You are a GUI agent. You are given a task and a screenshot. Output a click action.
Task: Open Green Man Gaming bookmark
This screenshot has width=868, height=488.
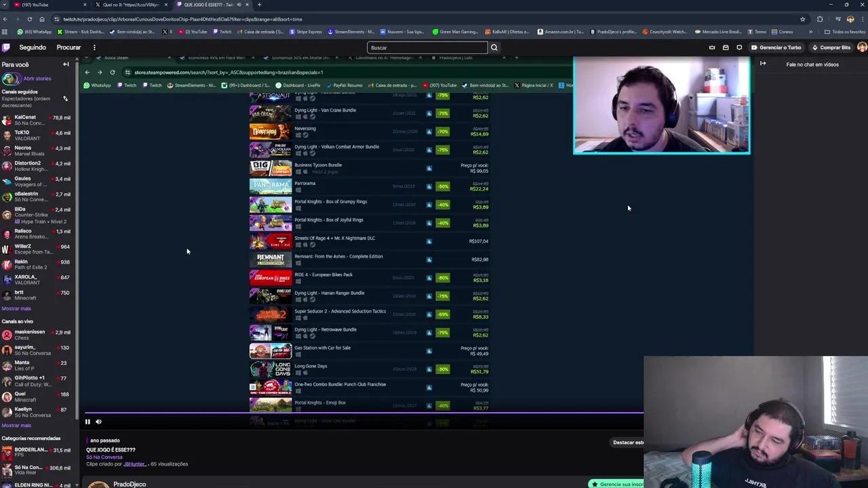(x=455, y=32)
